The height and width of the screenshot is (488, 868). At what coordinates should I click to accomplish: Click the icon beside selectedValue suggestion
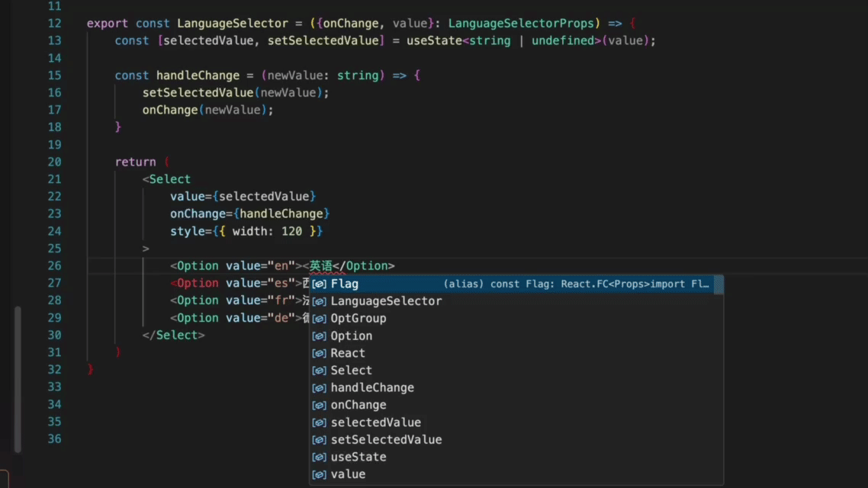pos(320,422)
